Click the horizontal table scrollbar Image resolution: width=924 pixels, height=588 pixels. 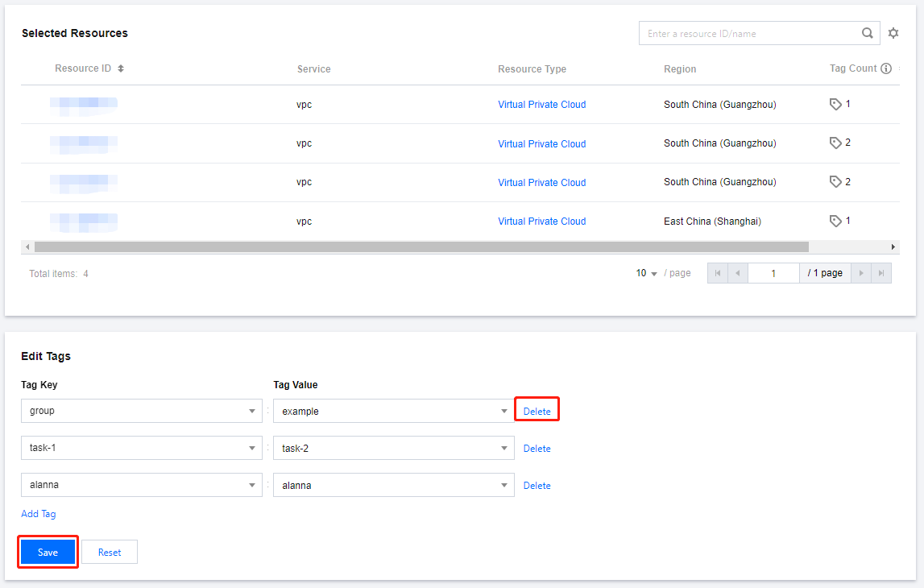coord(421,246)
